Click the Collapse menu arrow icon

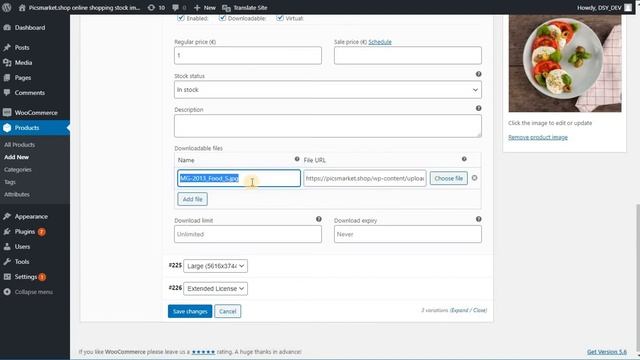point(7,292)
